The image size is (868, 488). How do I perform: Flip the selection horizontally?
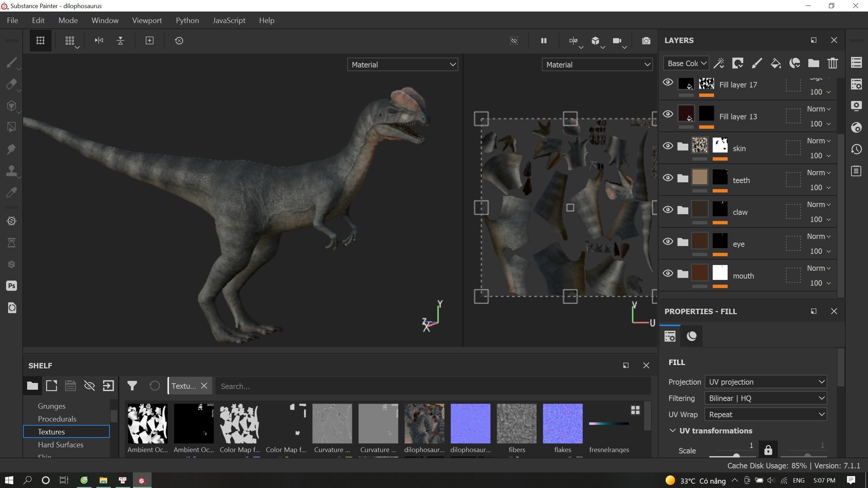tap(99, 41)
